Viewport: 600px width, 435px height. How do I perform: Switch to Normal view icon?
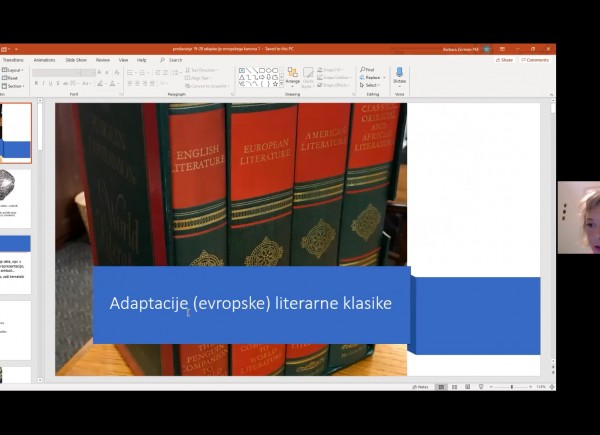pos(441,387)
